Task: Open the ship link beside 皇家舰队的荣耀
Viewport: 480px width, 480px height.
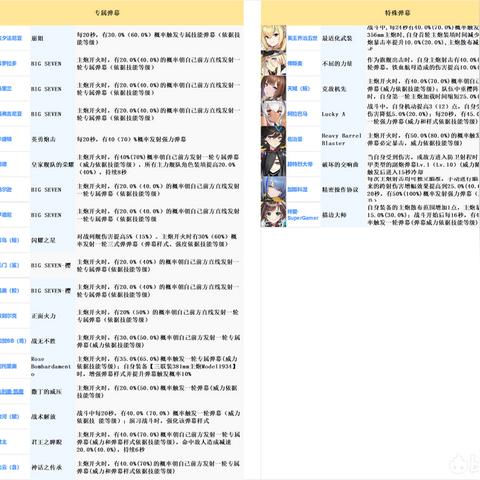Action: (x=3, y=164)
